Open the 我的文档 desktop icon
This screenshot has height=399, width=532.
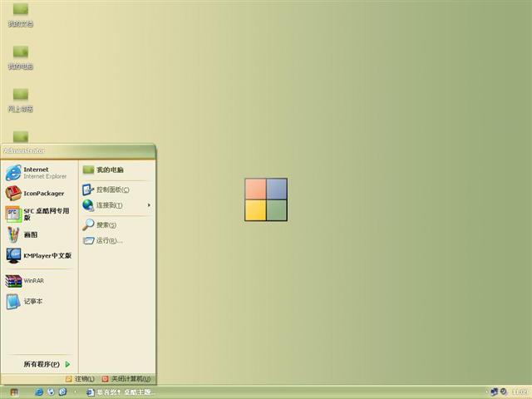(x=20, y=15)
